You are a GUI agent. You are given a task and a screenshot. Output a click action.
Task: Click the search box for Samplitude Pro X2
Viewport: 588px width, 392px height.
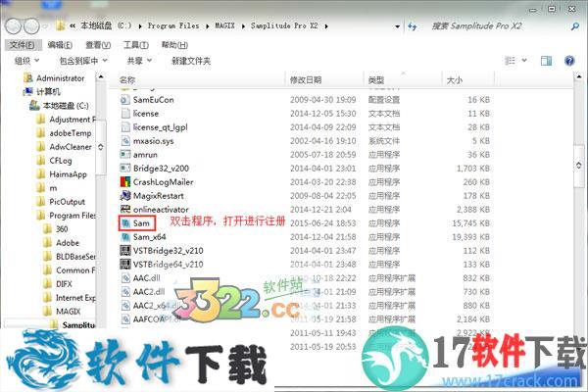(495, 26)
